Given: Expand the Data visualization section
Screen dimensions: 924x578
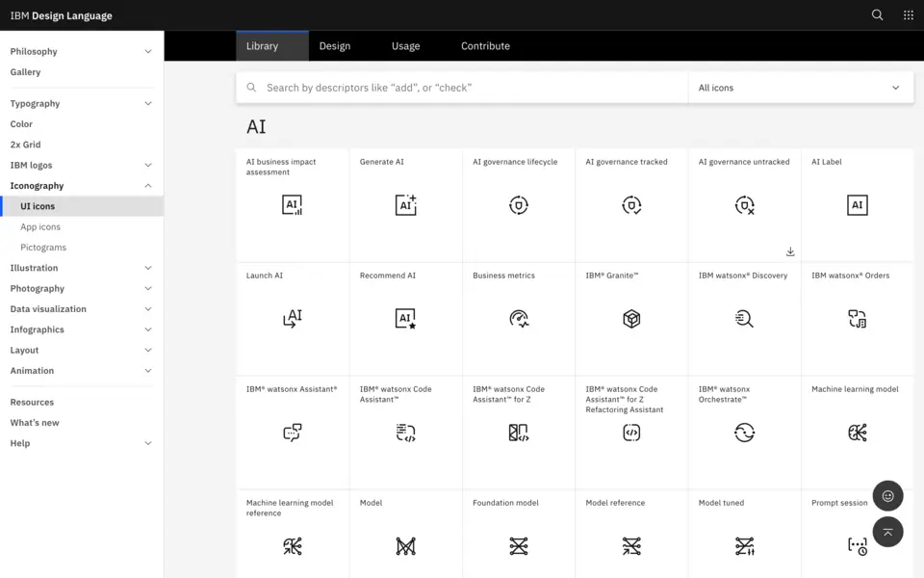Looking at the screenshot, I should pyautogui.click(x=81, y=309).
